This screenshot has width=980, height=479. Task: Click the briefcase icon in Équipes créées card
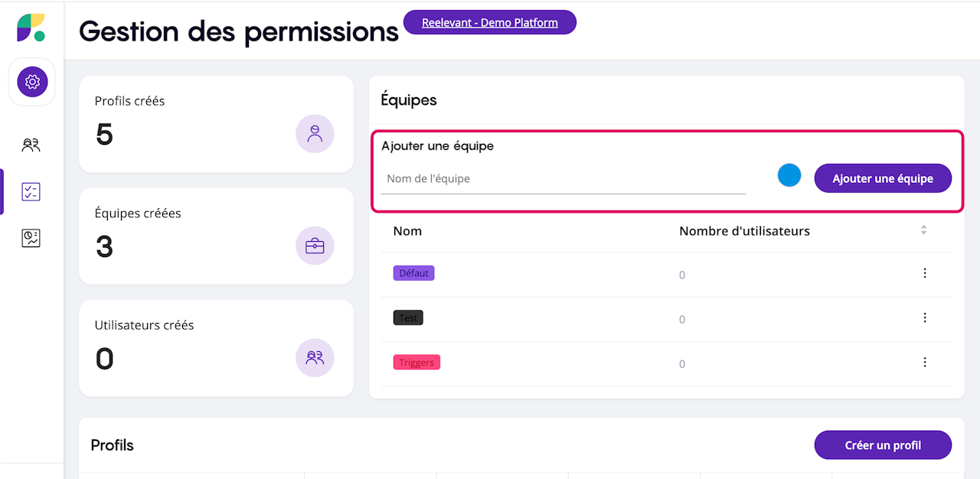[315, 246]
